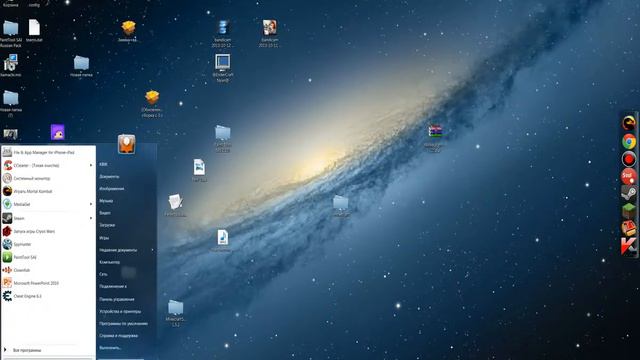This screenshot has width=640, height=360.
Task: Click the user account picture above Start menu
Action: click(x=127, y=144)
